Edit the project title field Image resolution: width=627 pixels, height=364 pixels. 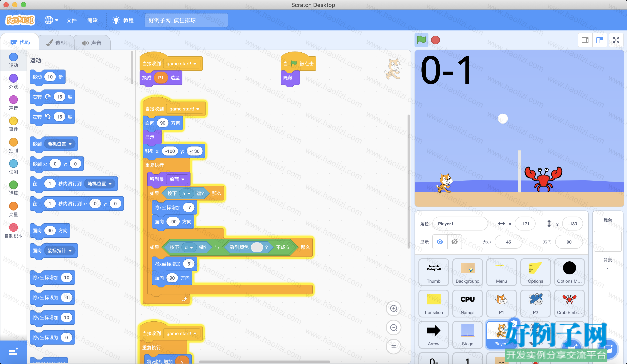[186, 20]
